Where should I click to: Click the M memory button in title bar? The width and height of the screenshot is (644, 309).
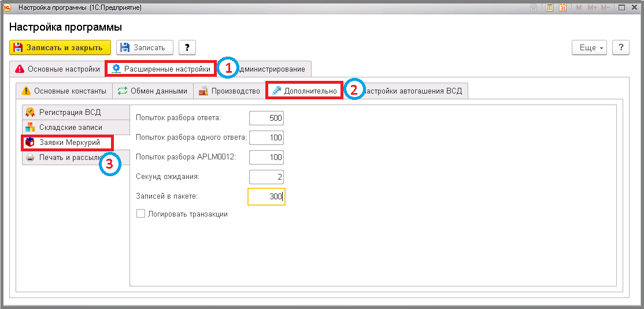pos(579,8)
